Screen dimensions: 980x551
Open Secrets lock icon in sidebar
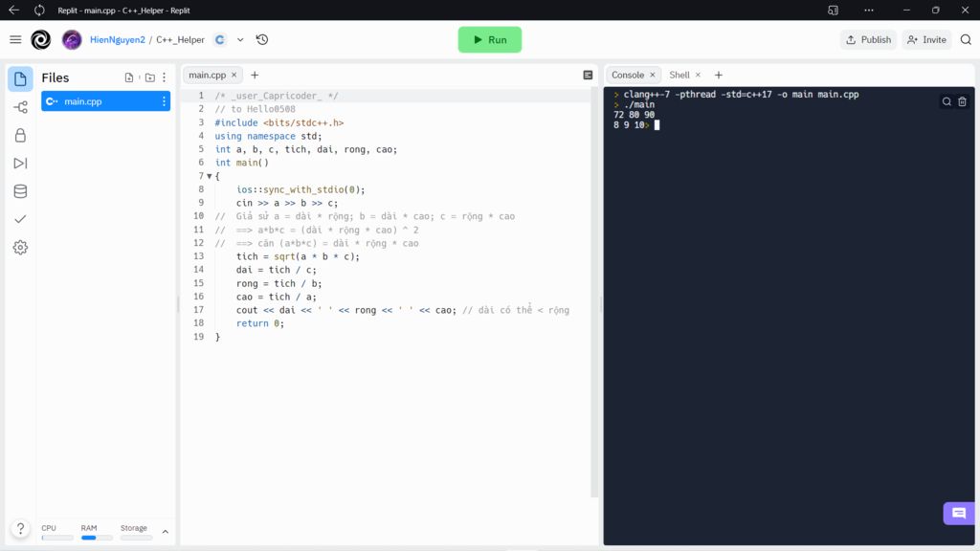[x=20, y=135]
